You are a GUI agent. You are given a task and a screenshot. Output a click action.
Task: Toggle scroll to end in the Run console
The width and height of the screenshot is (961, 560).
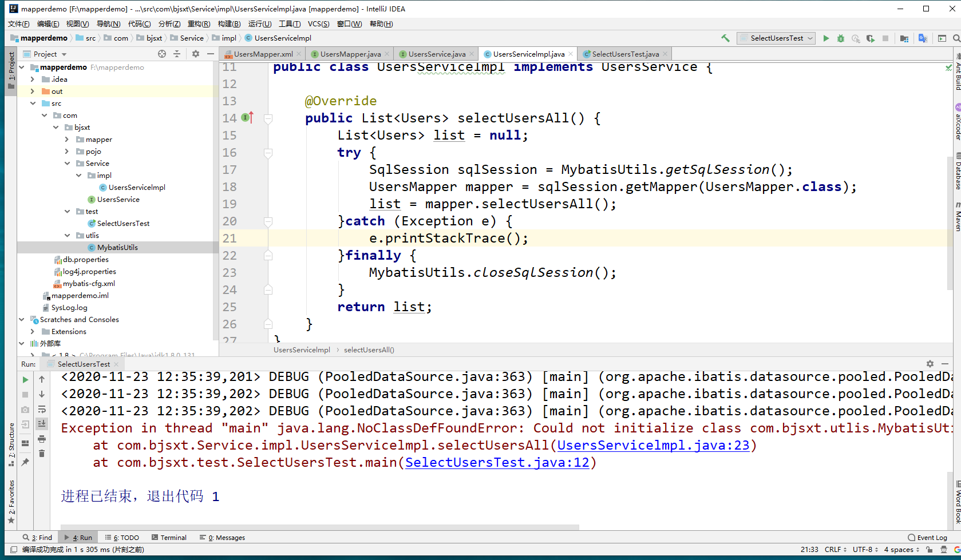tap(42, 424)
